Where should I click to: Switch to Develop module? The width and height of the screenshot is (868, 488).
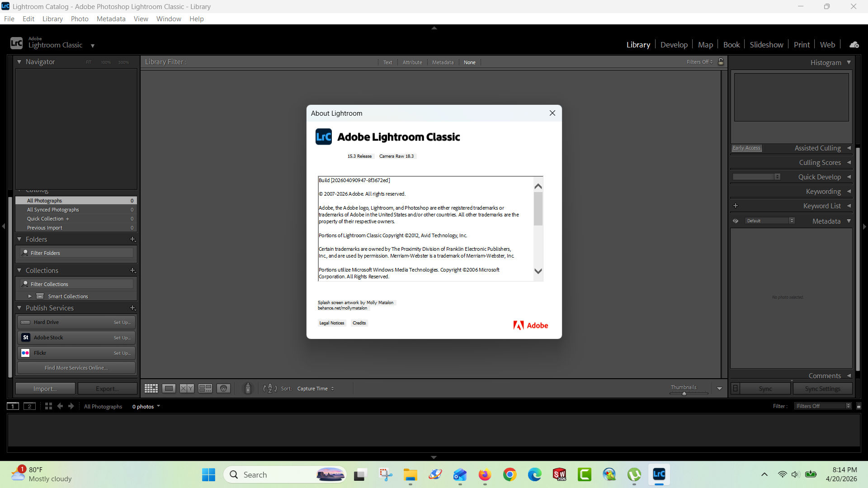(674, 45)
